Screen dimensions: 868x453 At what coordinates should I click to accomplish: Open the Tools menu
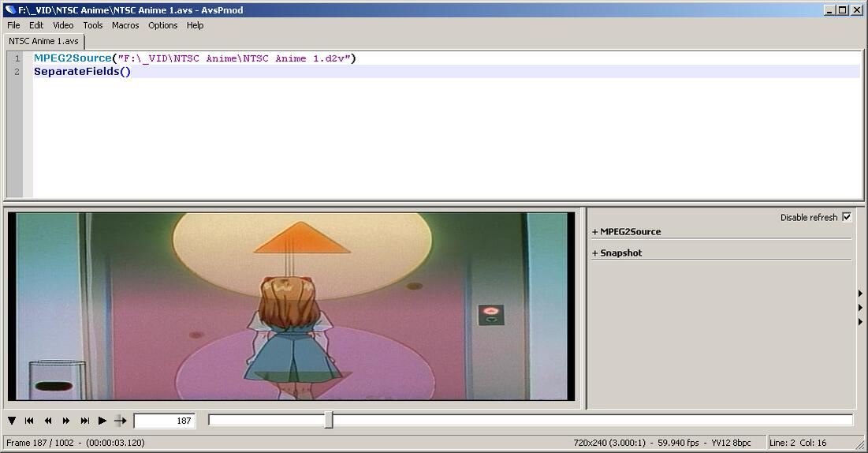click(x=92, y=25)
